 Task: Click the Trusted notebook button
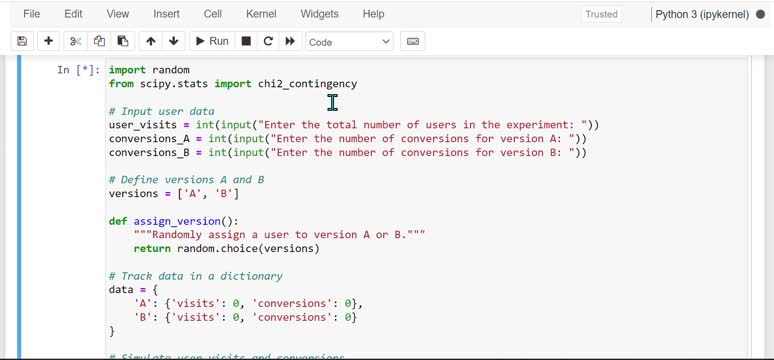(x=601, y=14)
